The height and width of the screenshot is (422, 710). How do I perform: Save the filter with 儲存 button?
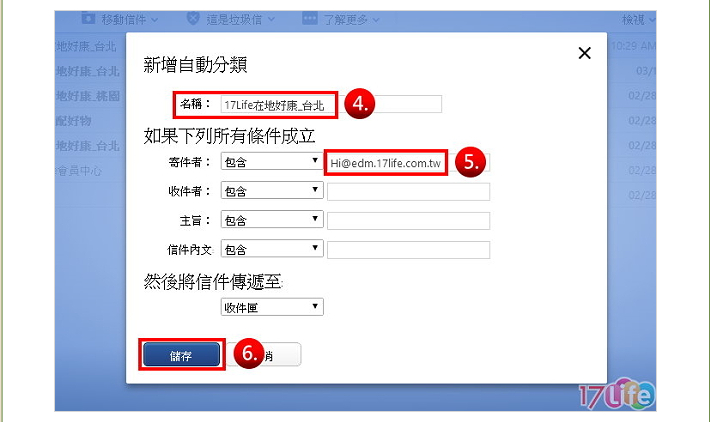pos(181,355)
